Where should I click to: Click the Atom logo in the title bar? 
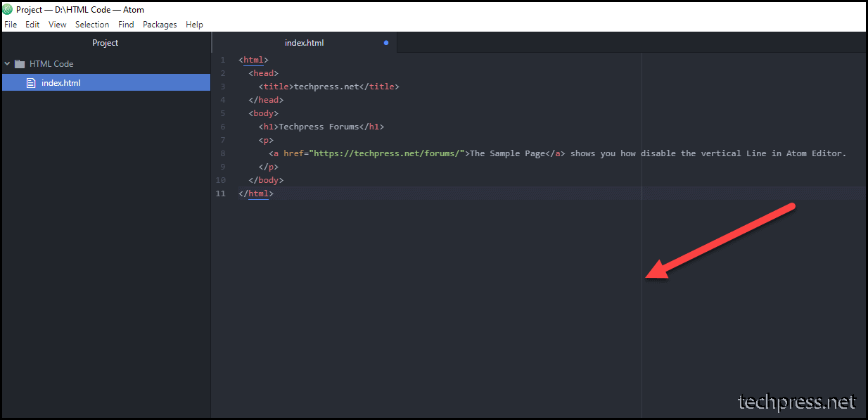[x=7, y=9]
